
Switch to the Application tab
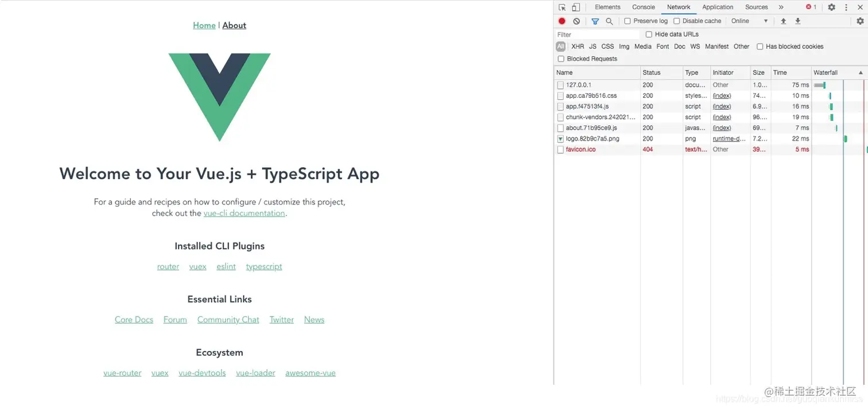(717, 7)
